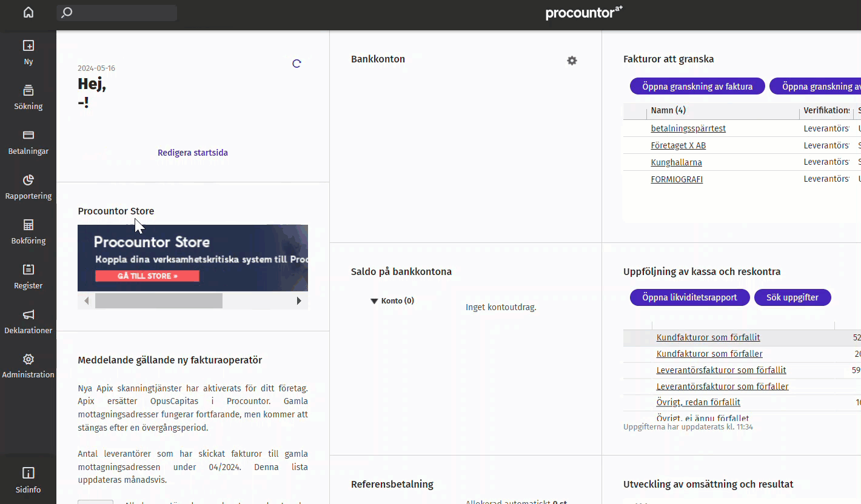Screen dimensions: 861x504
Task: Go to the home page icon
Action: point(28,13)
